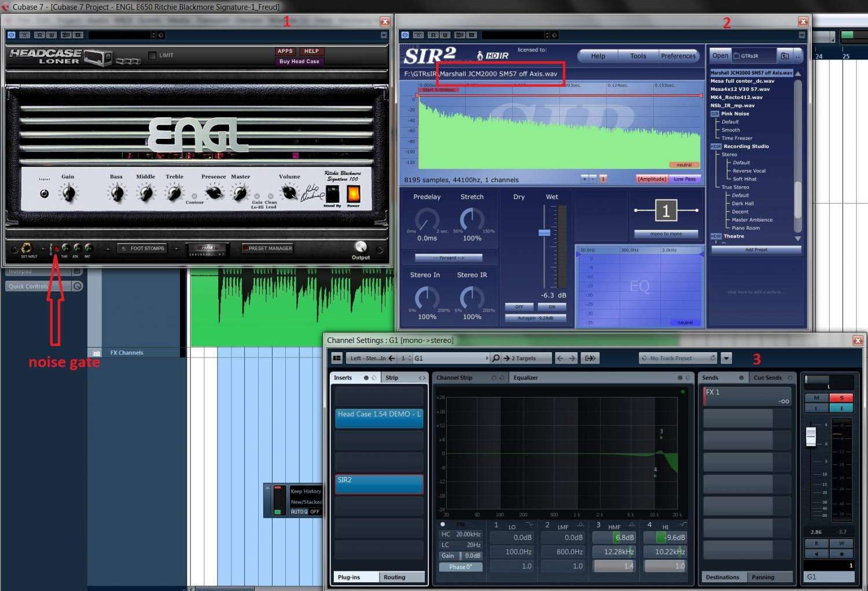The width and height of the screenshot is (868, 591).
Task: Click the Edit (E) channel button
Action: point(841,408)
